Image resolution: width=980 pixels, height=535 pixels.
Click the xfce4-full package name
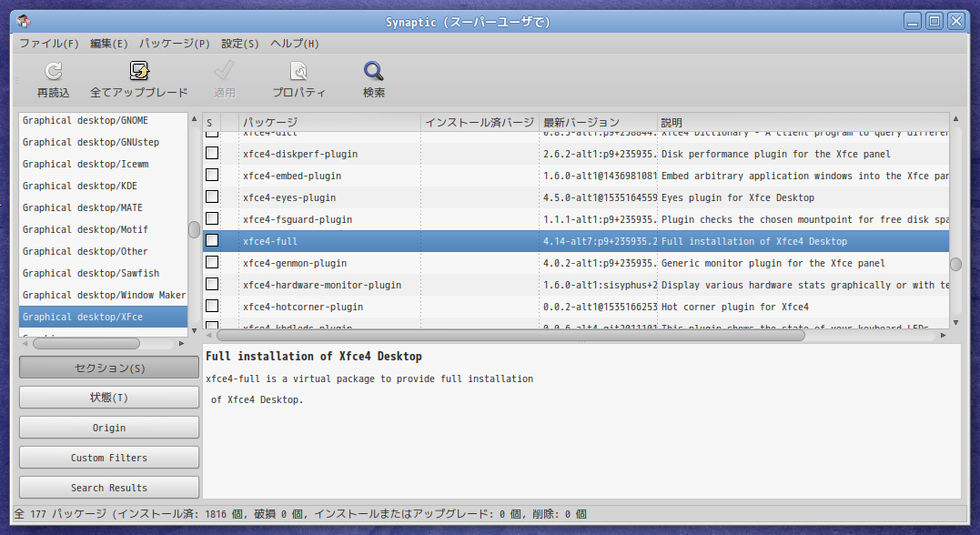pyautogui.click(x=270, y=241)
